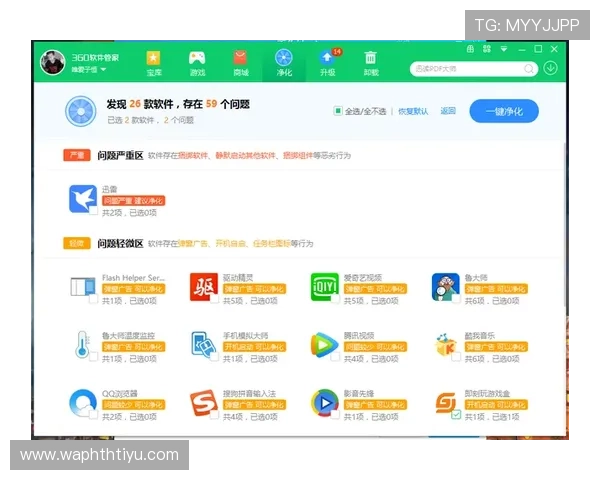Screen dimensions: 600x480
Task: Click the 鲁大师 icon
Action: tap(445, 287)
